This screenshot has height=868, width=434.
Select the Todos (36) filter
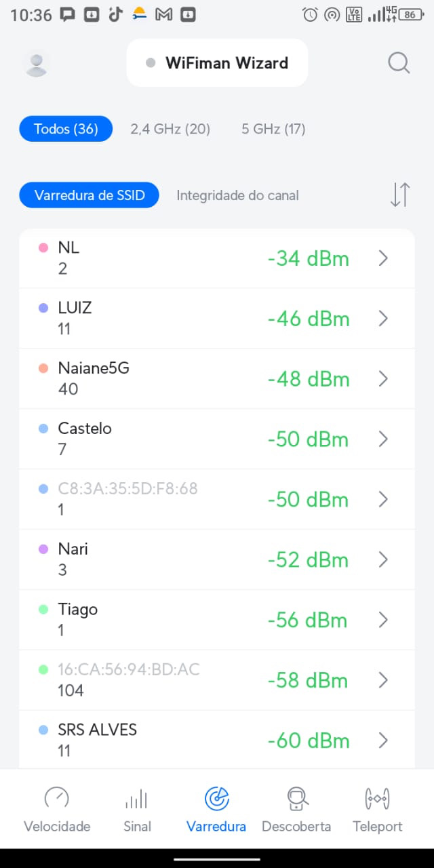[x=66, y=129]
